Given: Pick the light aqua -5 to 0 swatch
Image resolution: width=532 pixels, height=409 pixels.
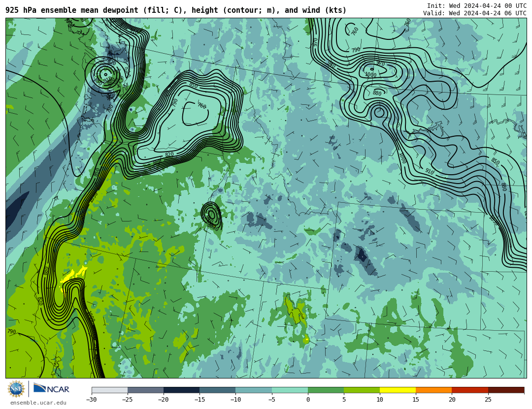Looking at the screenshot, I should pos(290,390).
